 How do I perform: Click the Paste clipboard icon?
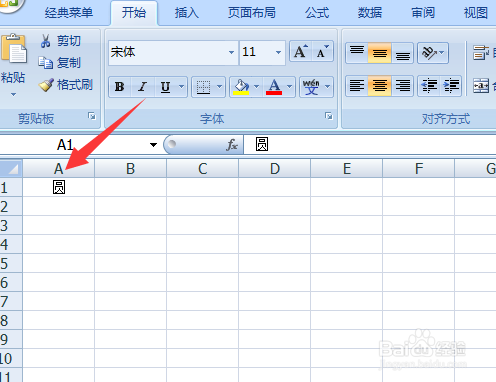pos(13,48)
